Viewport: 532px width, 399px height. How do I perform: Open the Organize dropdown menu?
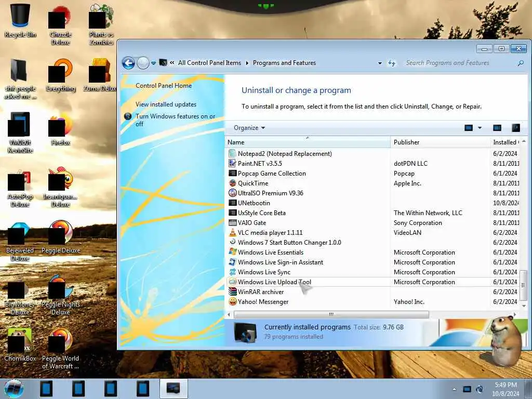click(249, 128)
